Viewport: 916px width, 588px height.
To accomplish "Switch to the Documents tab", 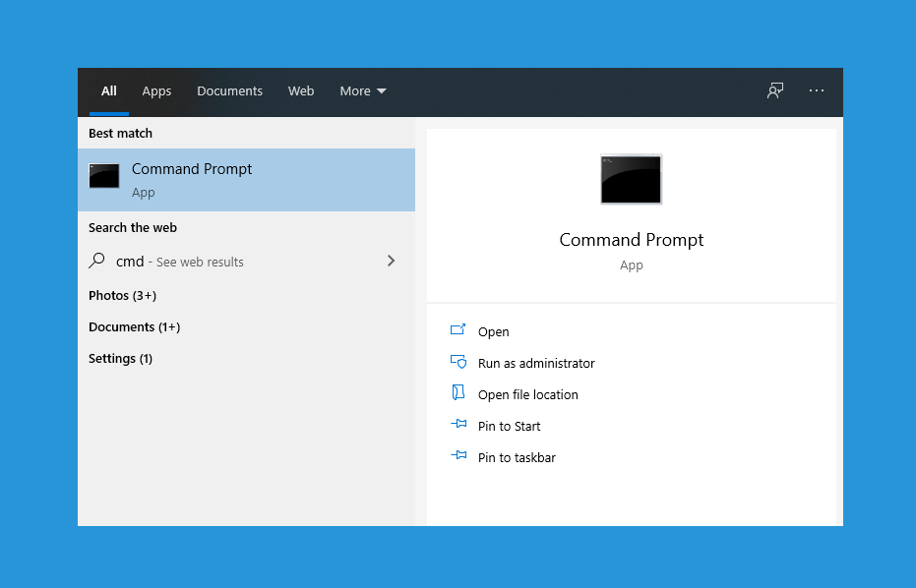I will coord(229,90).
